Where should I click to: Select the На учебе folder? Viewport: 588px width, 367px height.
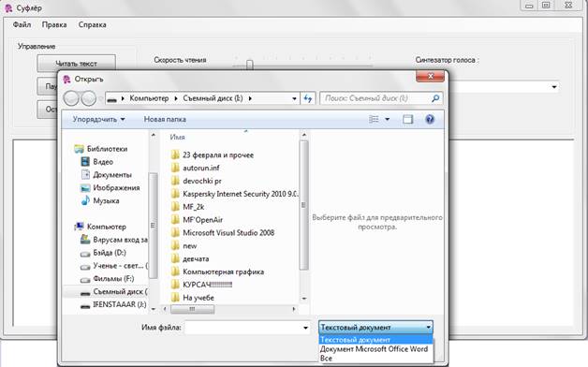[x=192, y=298]
